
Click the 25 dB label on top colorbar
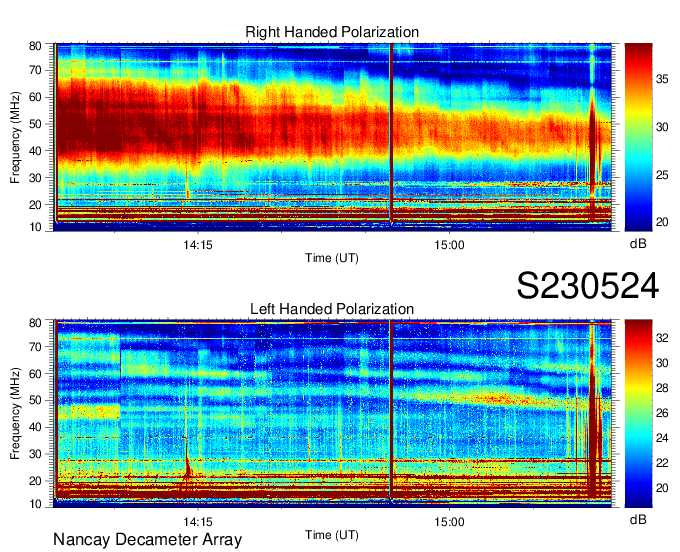tap(662, 175)
